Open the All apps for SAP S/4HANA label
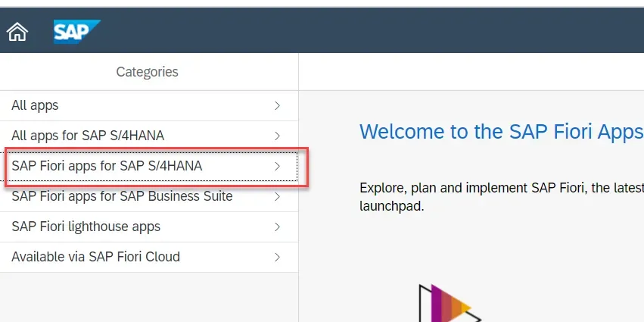Image resolution: width=644 pixels, height=322 pixels. (88, 136)
